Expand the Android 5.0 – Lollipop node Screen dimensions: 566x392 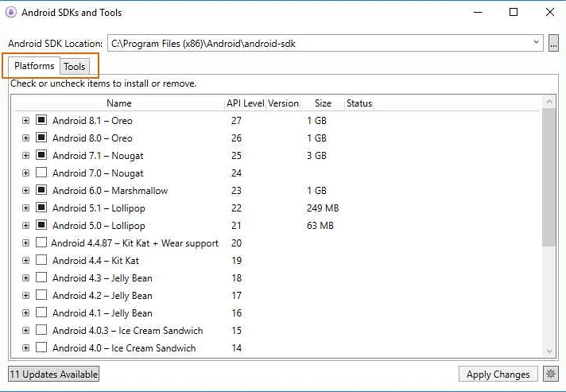tap(25, 226)
